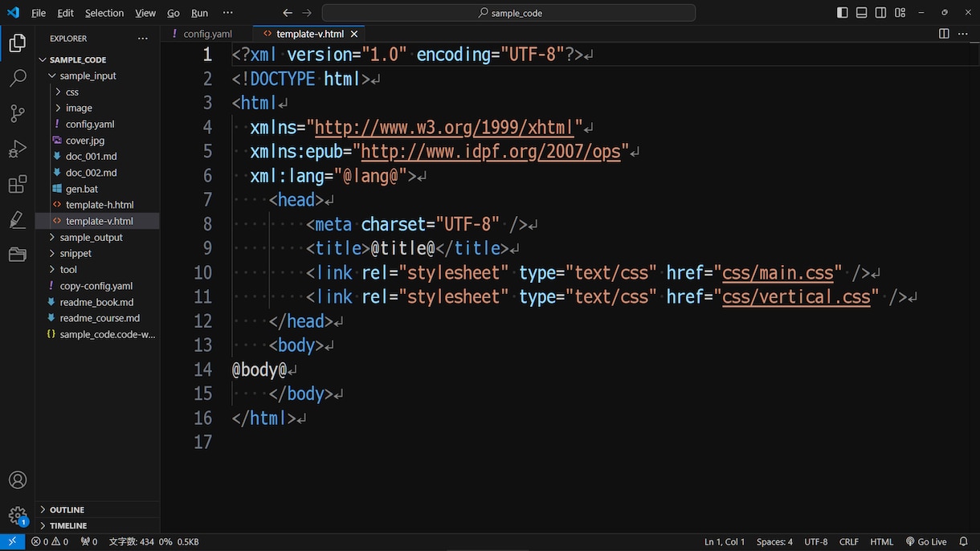Open Run and Debug view
The width and height of the screenshot is (980, 551).
tap(17, 149)
